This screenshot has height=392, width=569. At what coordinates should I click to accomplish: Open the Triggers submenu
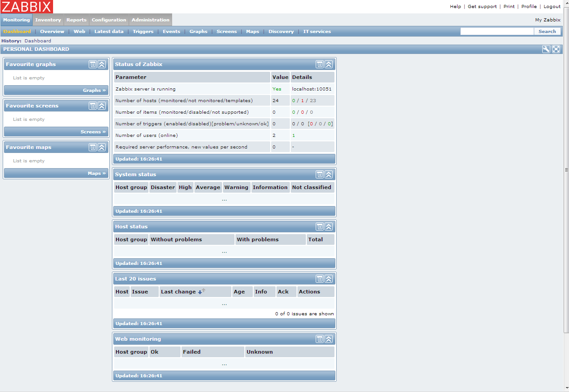pos(143,31)
